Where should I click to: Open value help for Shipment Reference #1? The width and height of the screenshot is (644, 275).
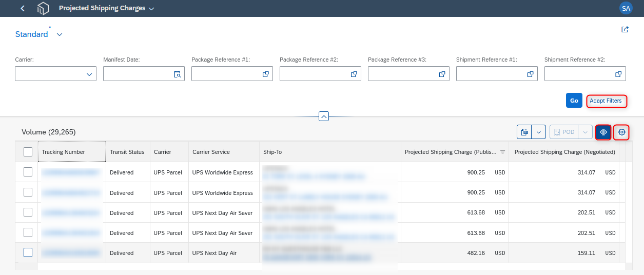pyautogui.click(x=530, y=74)
